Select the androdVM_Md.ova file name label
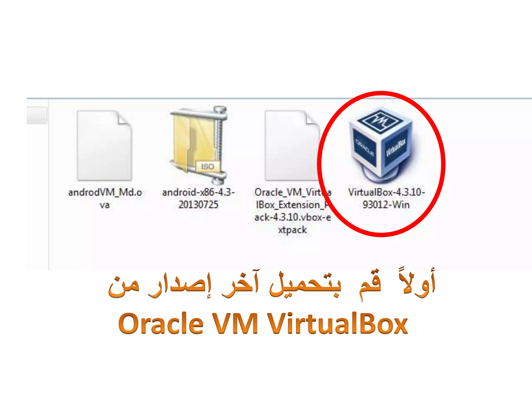Viewport: 532px width, 399px height. pyautogui.click(x=105, y=198)
